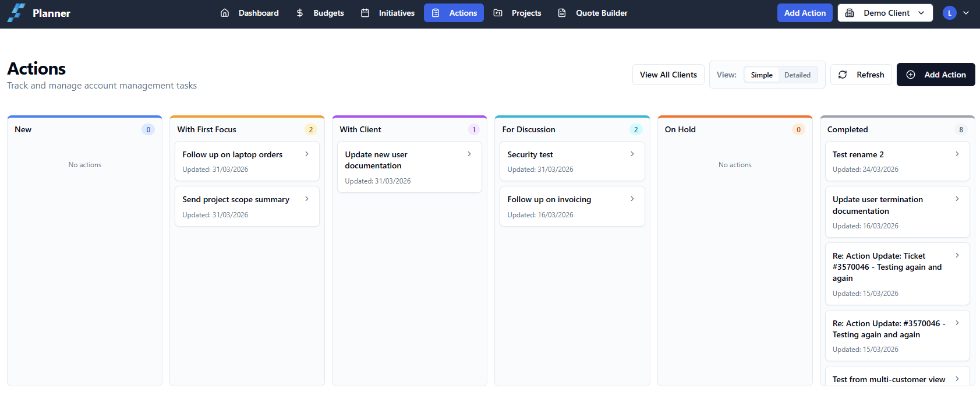
Task: Click the On Hold count badge
Action: click(798, 129)
